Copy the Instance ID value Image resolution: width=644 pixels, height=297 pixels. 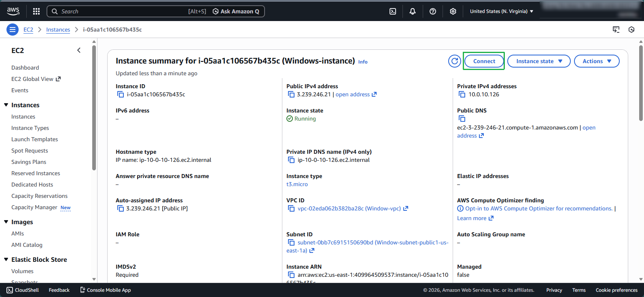point(121,94)
